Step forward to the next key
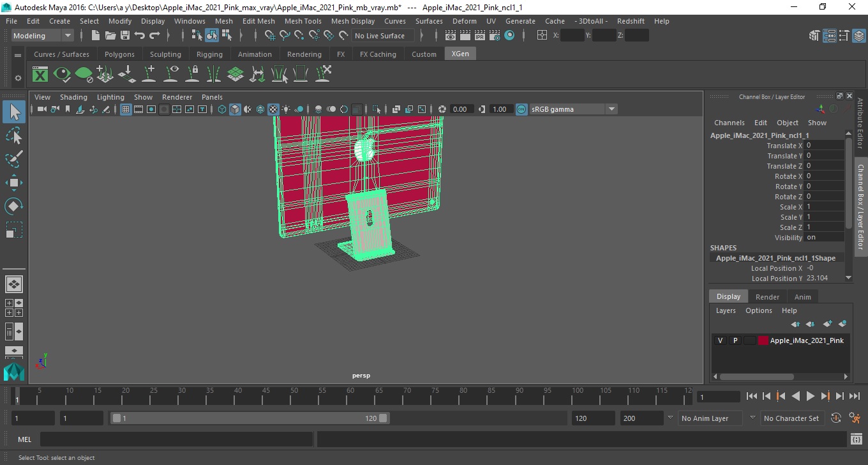The width and height of the screenshot is (868, 465). click(x=825, y=397)
